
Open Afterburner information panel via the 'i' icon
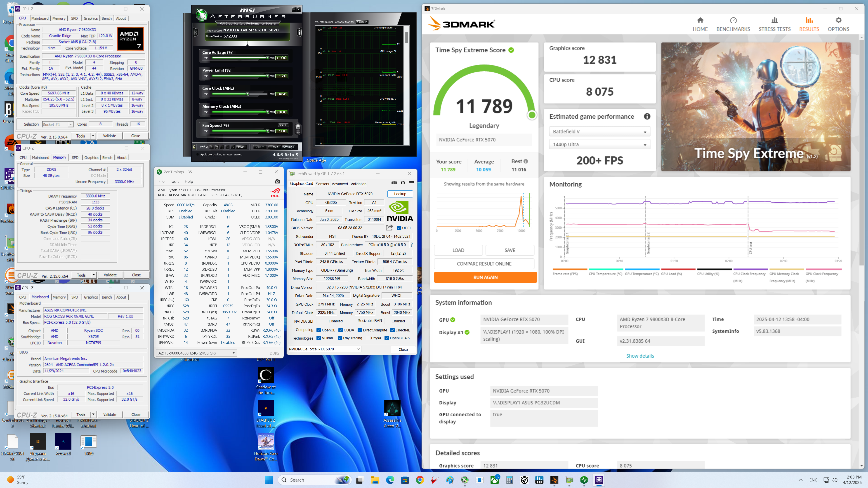pos(299,32)
